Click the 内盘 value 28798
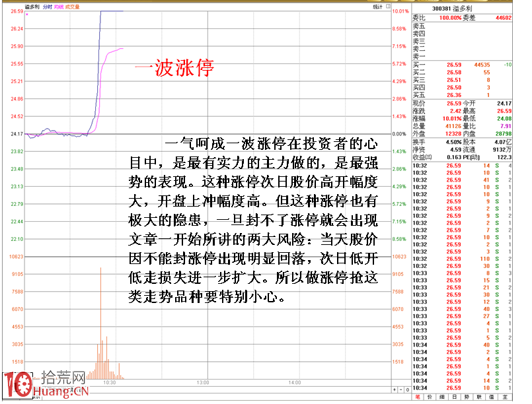Screen dimensions: 532x404 pos(504,134)
